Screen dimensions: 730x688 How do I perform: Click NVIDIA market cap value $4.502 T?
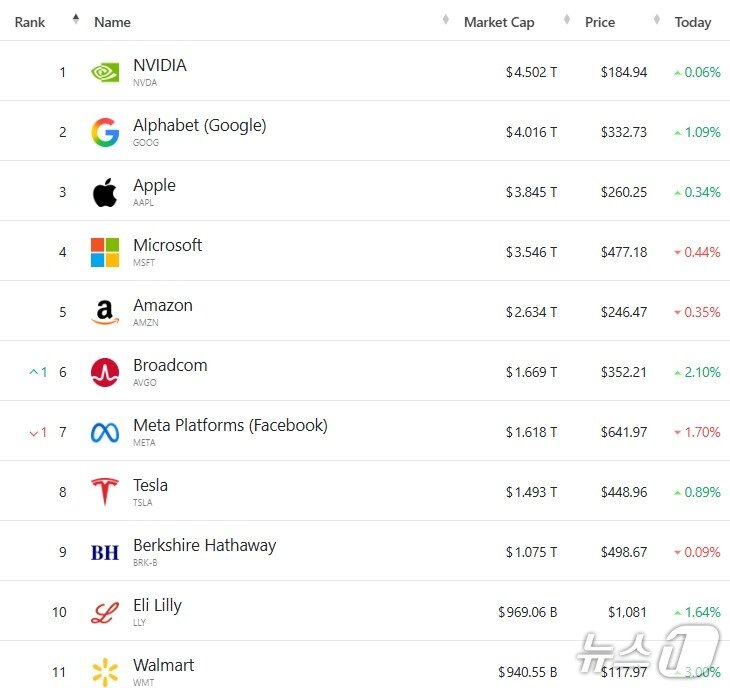pos(531,72)
